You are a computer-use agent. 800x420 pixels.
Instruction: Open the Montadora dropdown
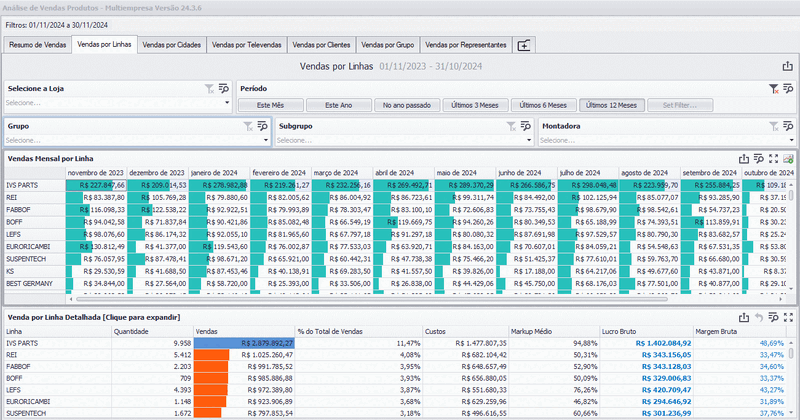791,140
